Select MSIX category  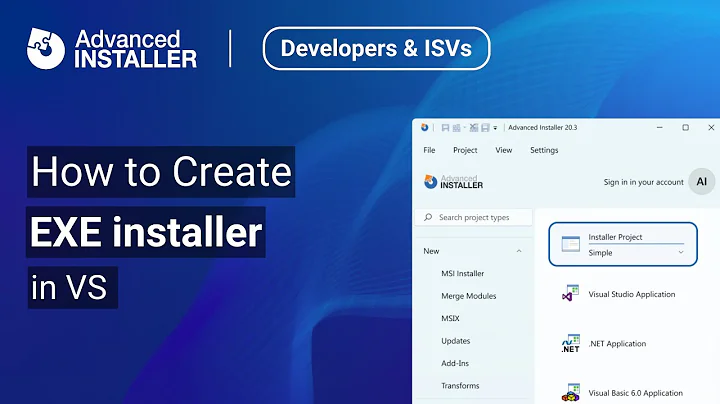point(450,318)
